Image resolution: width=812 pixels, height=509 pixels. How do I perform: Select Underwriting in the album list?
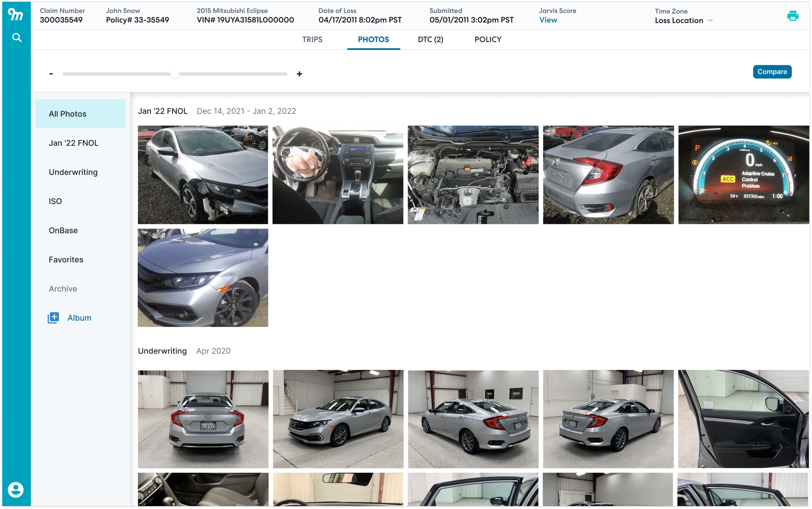tap(73, 172)
